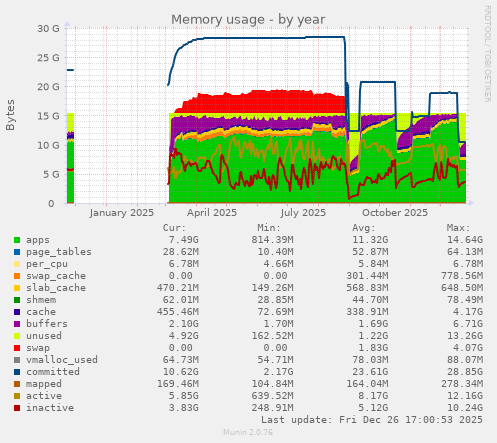
Task: Click the active average value 8.17G
Action: coord(373,396)
